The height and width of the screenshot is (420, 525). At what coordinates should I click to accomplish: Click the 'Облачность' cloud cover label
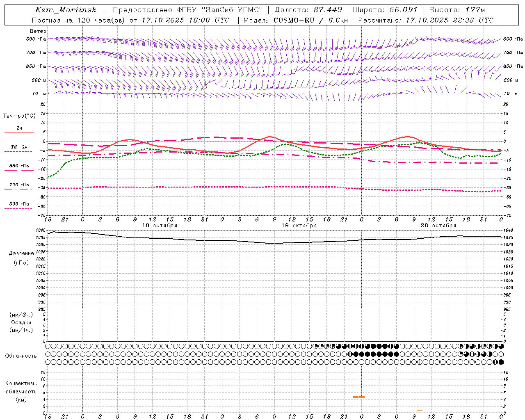tap(21, 356)
